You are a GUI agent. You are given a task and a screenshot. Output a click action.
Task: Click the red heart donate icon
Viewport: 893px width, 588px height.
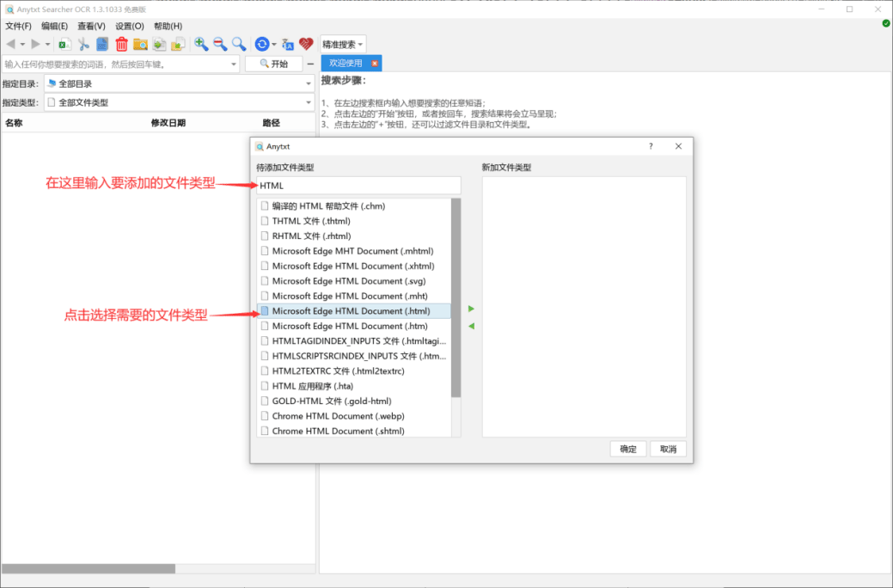point(306,44)
